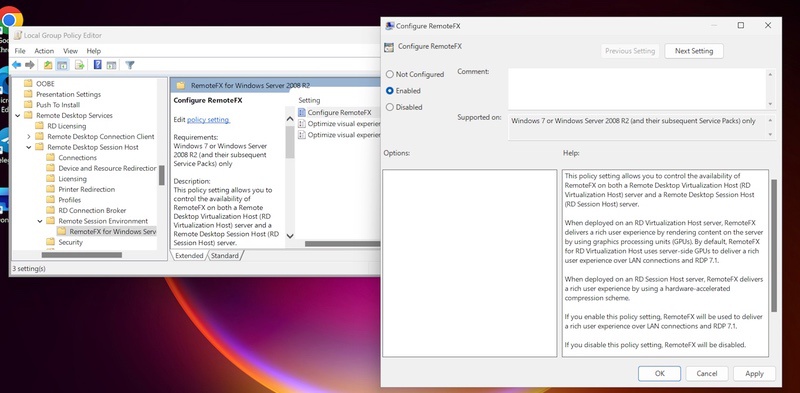The width and height of the screenshot is (800, 393).
Task: Toggle Show/Hide Console Tree toolbar icon
Action: (x=62, y=65)
